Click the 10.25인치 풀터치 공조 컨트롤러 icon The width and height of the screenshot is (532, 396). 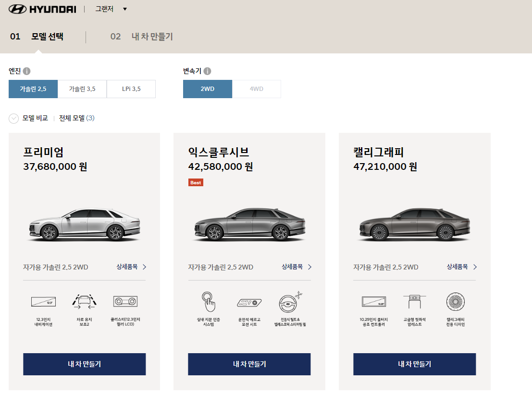tap(373, 302)
